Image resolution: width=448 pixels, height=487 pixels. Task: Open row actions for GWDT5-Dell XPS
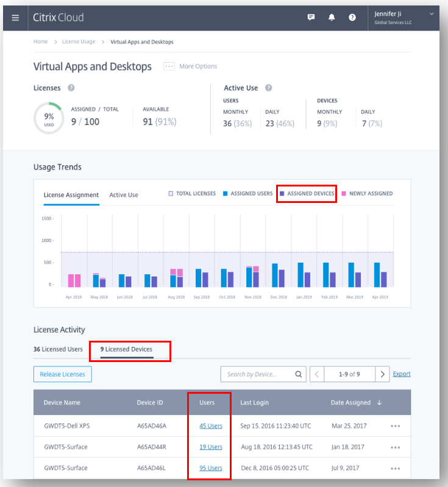click(395, 426)
